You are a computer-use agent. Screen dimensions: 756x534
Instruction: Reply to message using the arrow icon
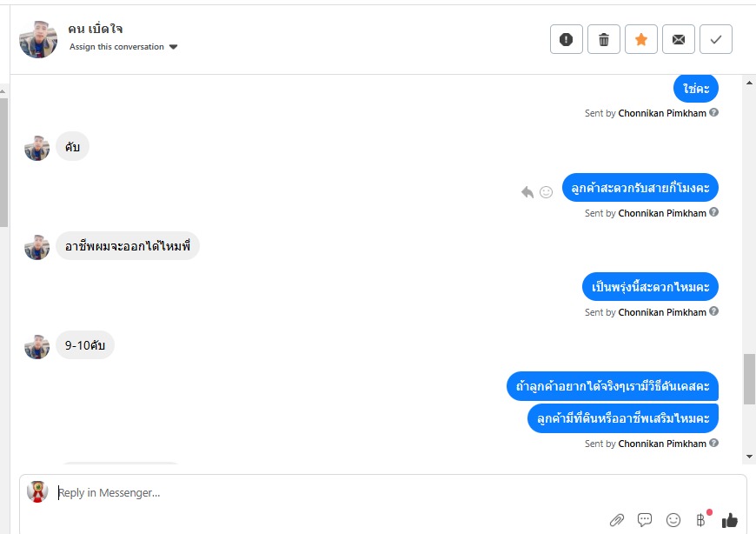coord(527,192)
